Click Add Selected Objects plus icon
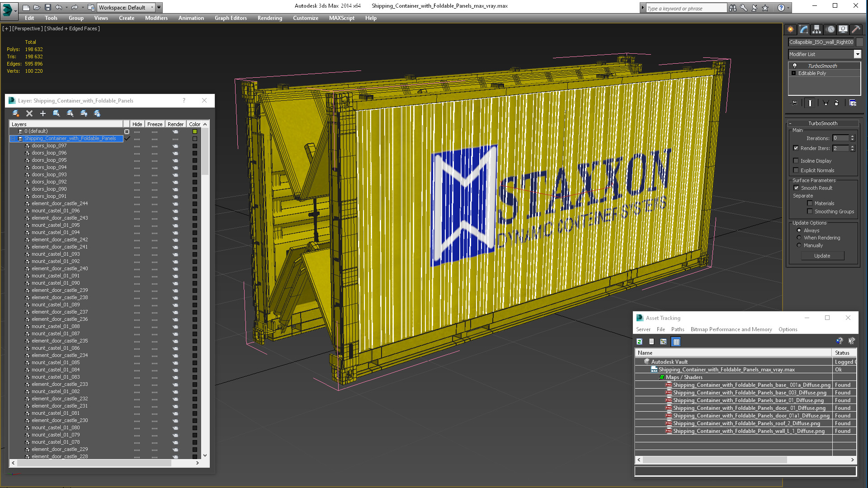868x488 pixels. point(43,113)
